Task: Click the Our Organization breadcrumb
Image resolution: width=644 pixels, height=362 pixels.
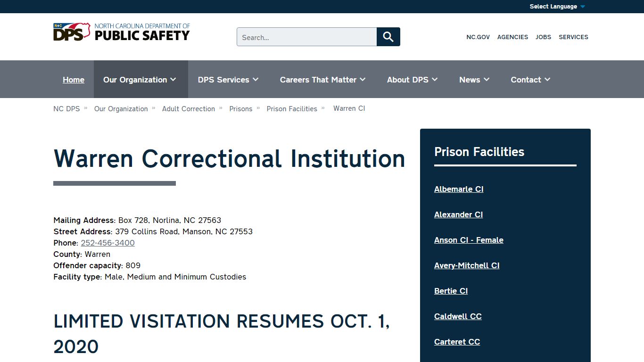Action: click(121, 108)
